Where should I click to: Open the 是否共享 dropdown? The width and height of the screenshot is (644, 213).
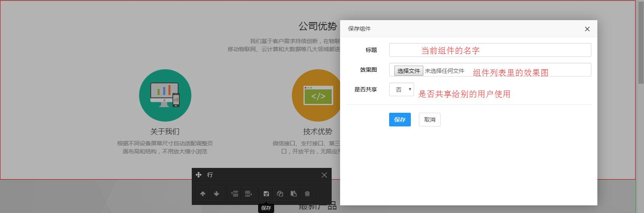[401, 89]
